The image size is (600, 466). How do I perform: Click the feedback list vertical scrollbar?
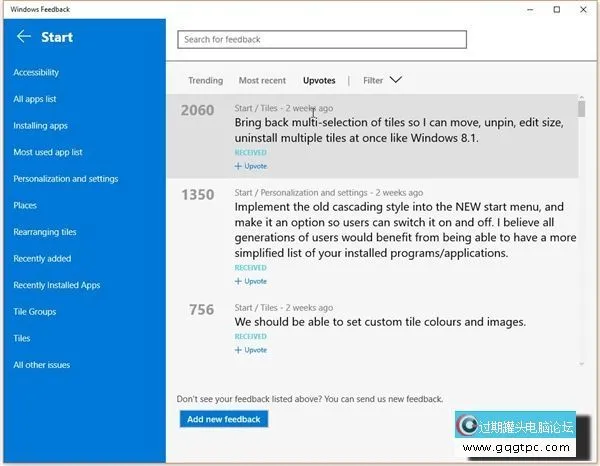click(580, 230)
